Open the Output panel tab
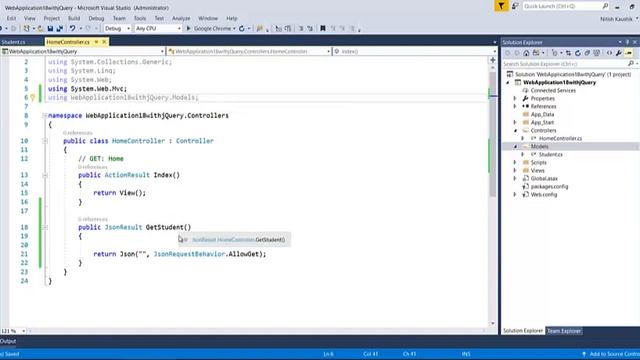 pos(8,341)
